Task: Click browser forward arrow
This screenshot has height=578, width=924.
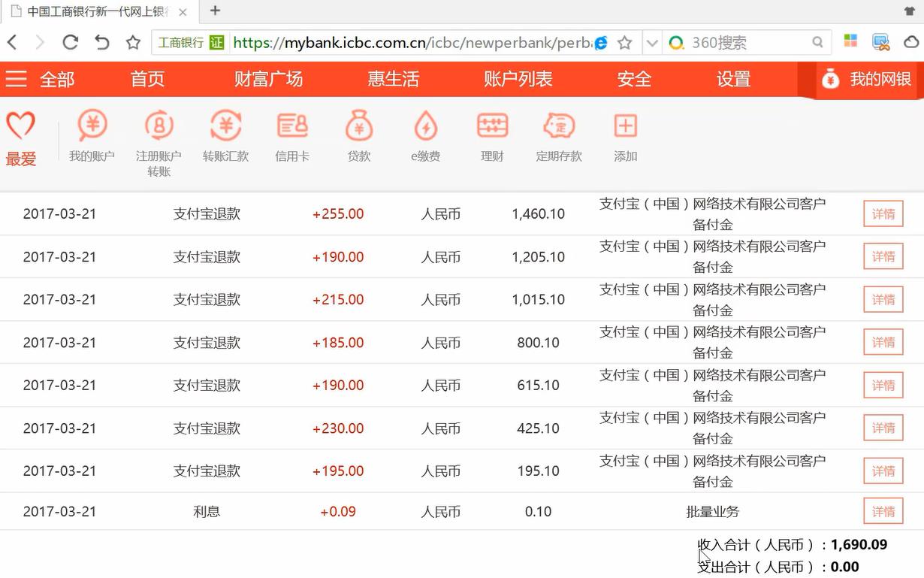Action: coord(40,43)
